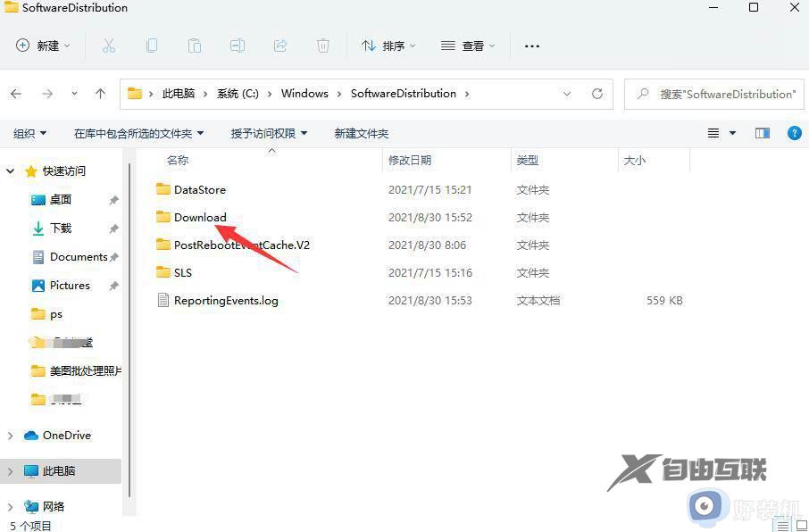Navigate to Windows via the breadcrumb
809x532 pixels.
tap(304, 93)
